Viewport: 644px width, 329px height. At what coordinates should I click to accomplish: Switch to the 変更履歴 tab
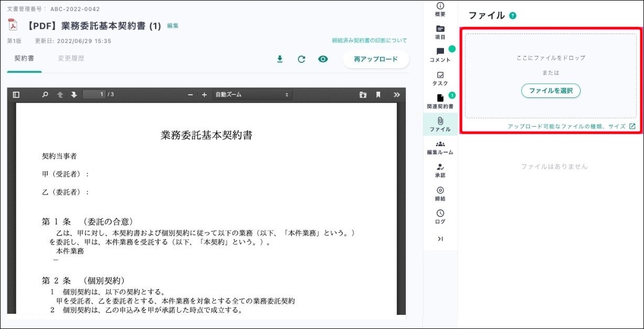click(71, 59)
